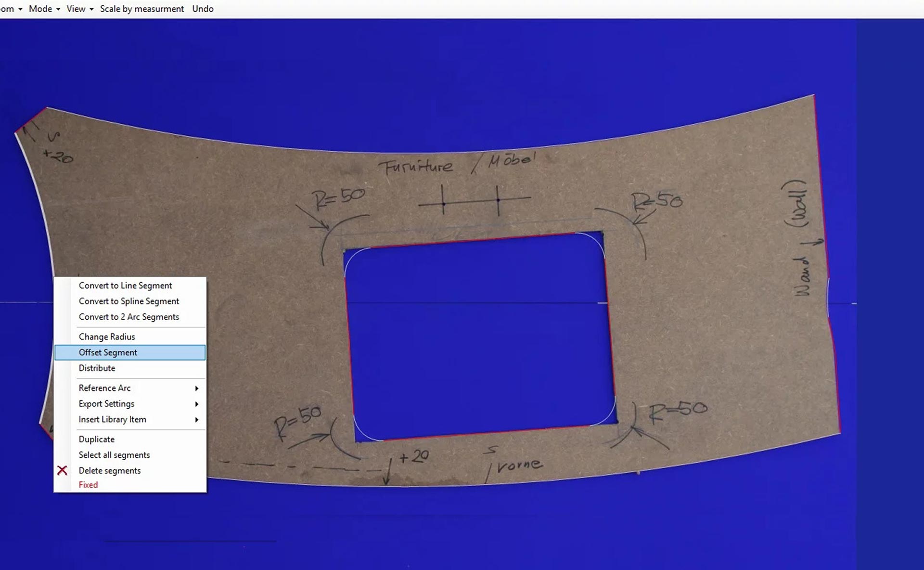The image size is (924, 570).
Task: Click the red X delete icon
Action: pos(62,470)
